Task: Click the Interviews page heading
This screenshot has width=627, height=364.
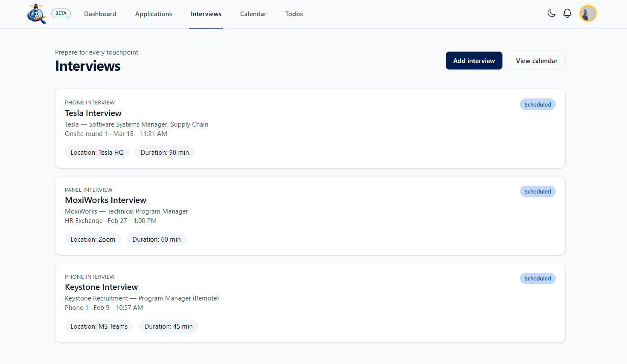Action: pos(88,66)
